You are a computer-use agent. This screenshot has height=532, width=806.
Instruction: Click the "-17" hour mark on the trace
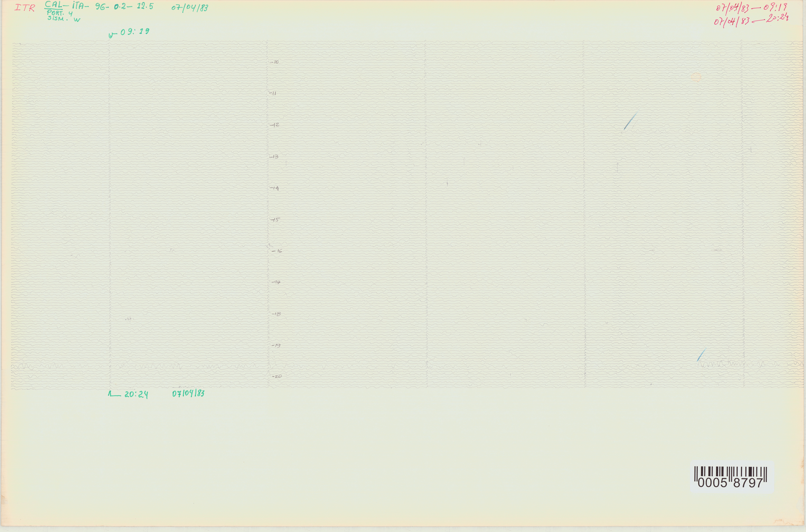point(276,282)
